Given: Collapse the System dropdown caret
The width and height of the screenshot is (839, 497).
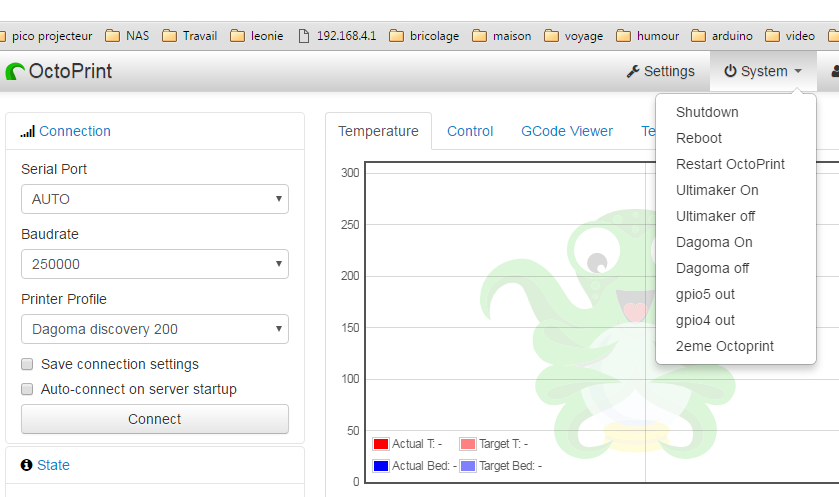Looking at the screenshot, I should pyautogui.click(x=798, y=71).
